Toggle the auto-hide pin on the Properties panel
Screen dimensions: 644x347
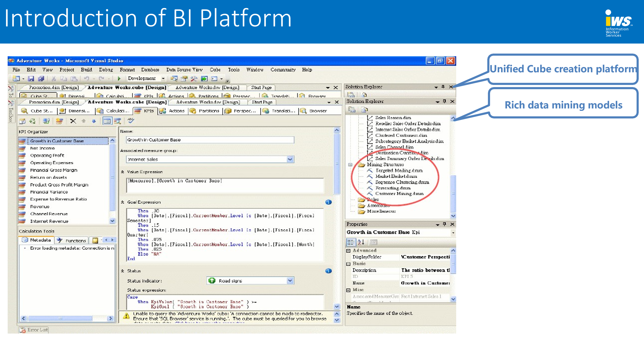[445, 224]
